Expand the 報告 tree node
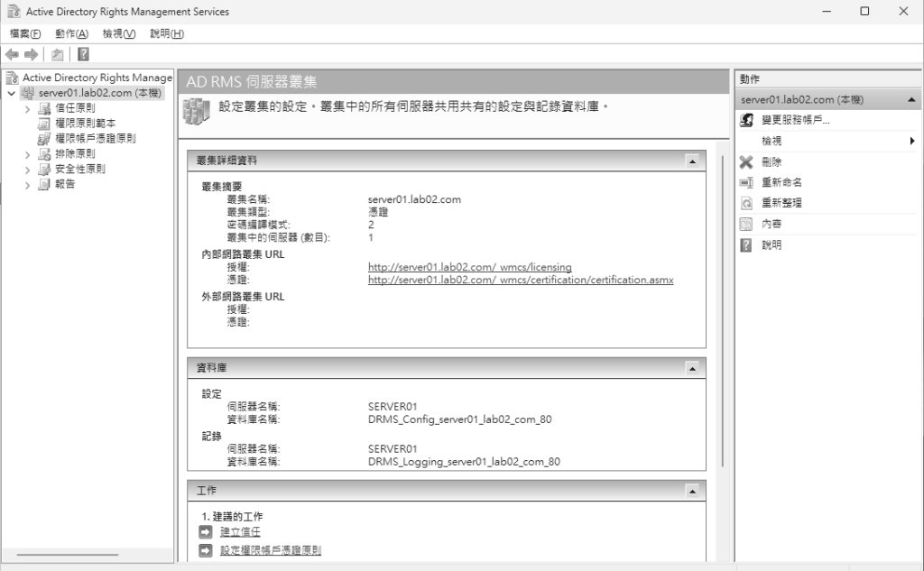This screenshot has height=571, width=924. (x=28, y=185)
